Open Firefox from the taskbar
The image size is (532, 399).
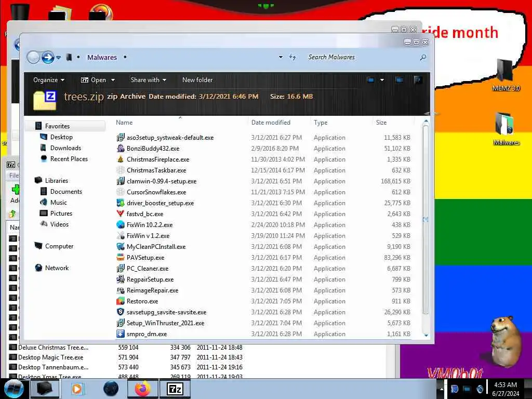click(142, 389)
